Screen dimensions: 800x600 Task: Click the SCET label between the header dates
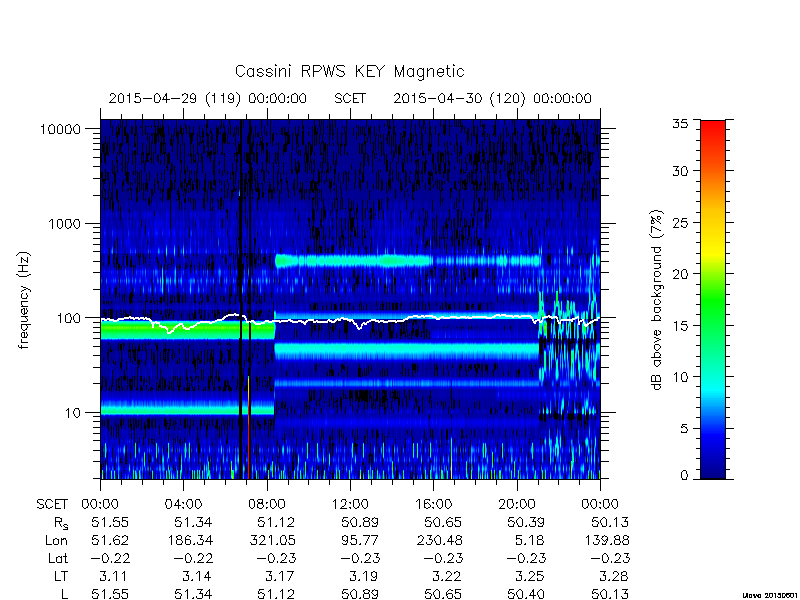350,98
